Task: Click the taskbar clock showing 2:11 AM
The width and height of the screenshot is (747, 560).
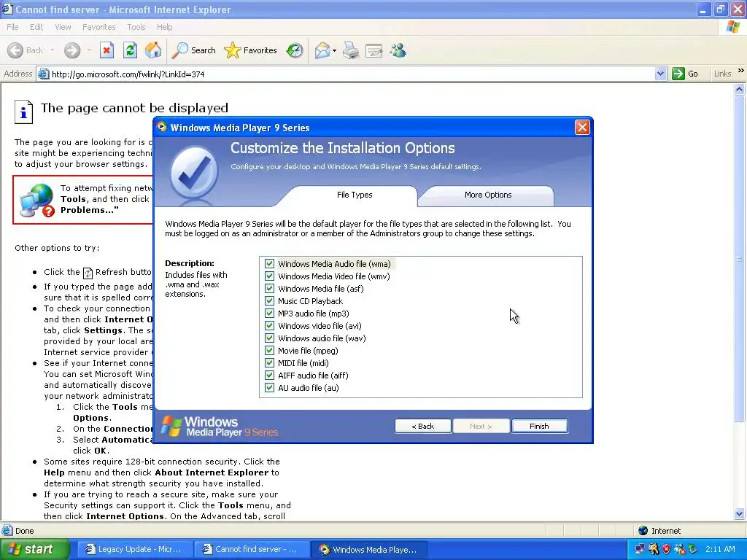Action: [x=720, y=549]
